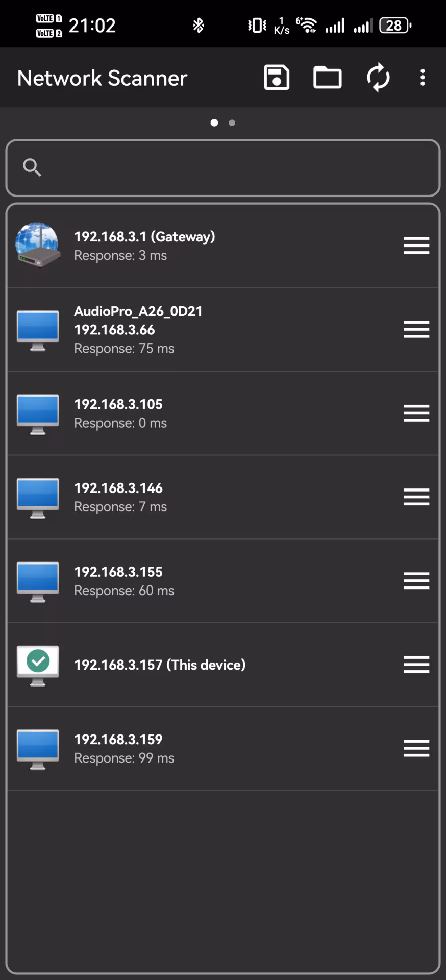Screen dimensions: 446x980
Task: Expand options for 192.168.3.159
Action: click(x=416, y=748)
